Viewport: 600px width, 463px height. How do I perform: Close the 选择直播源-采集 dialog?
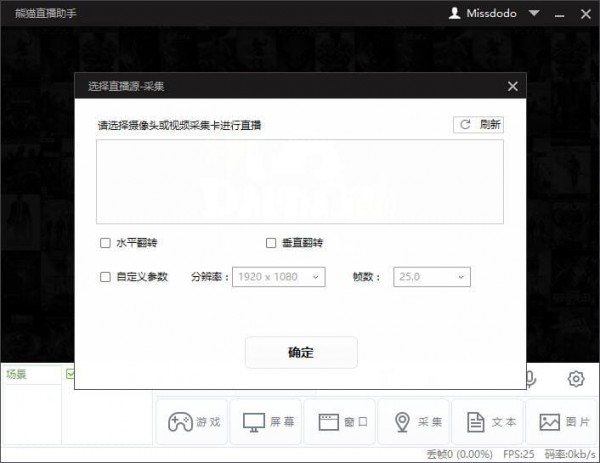pyautogui.click(x=513, y=87)
